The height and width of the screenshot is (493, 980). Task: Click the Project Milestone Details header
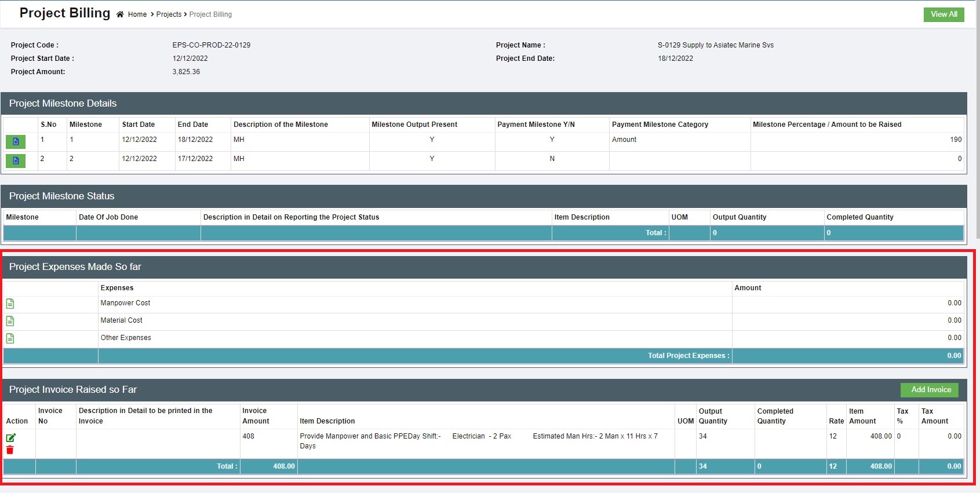63,103
